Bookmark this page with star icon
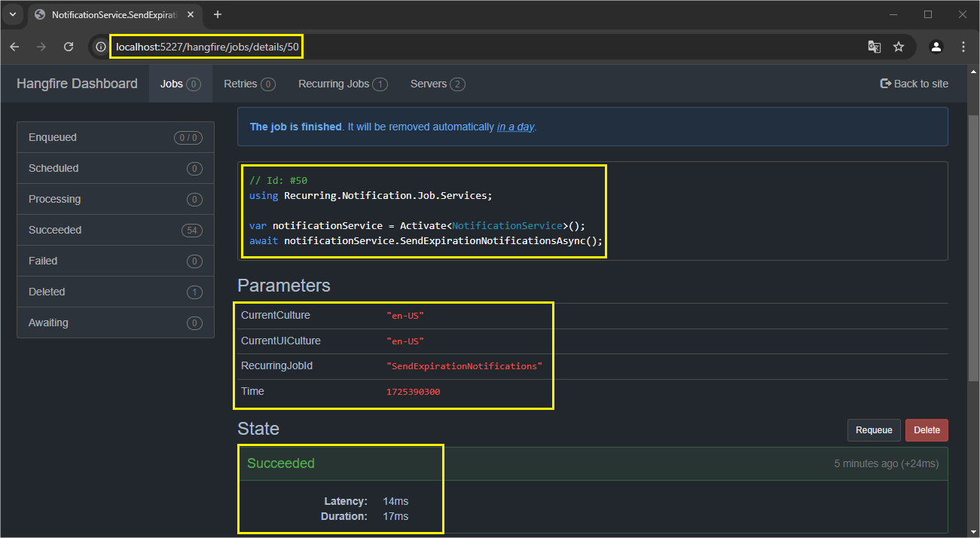This screenshot has width=980, height=538. click(x=899, y=47)
